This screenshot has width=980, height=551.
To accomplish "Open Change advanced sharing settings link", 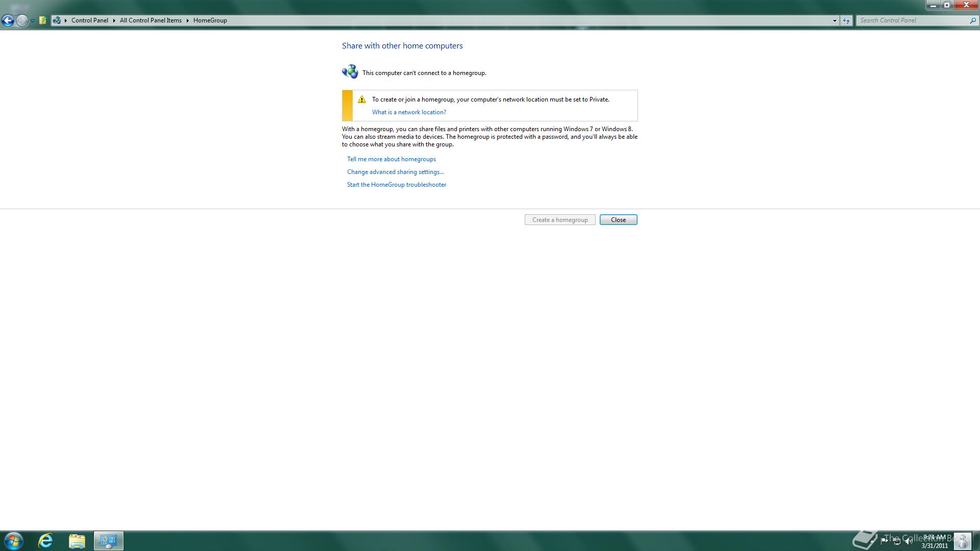I will point(396,172).
